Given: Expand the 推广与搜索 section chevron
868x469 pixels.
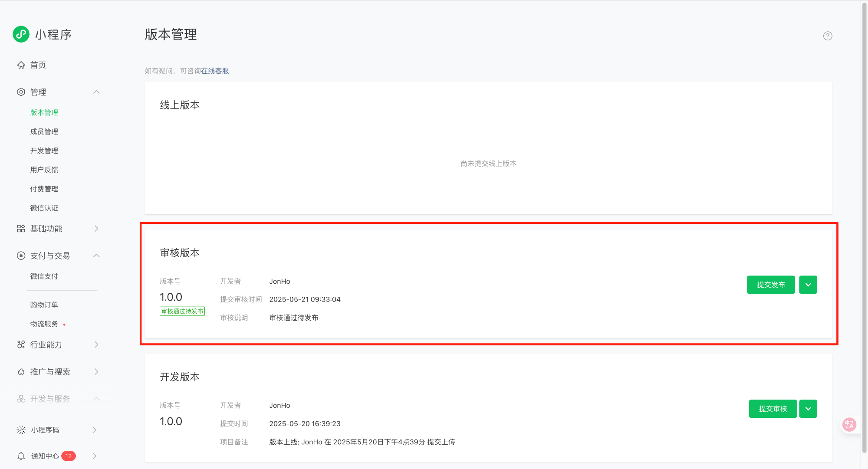Looking at the screenshot, I should [x=96, y=372].
